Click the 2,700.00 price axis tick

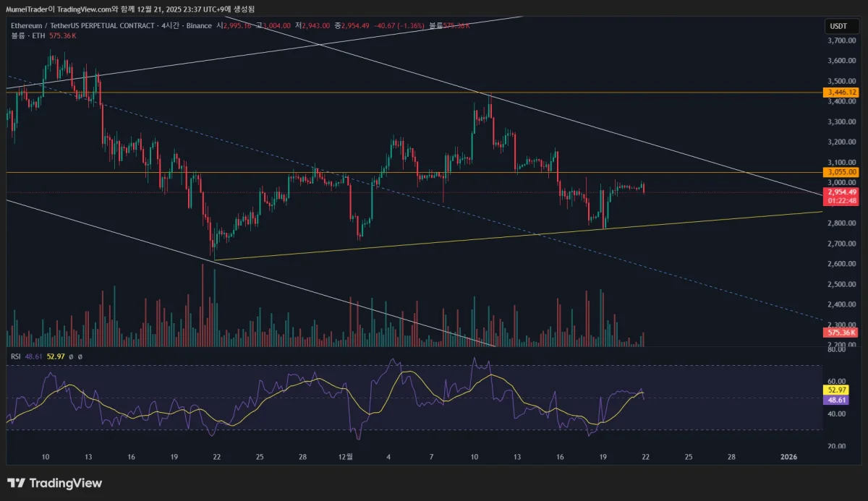841,244
